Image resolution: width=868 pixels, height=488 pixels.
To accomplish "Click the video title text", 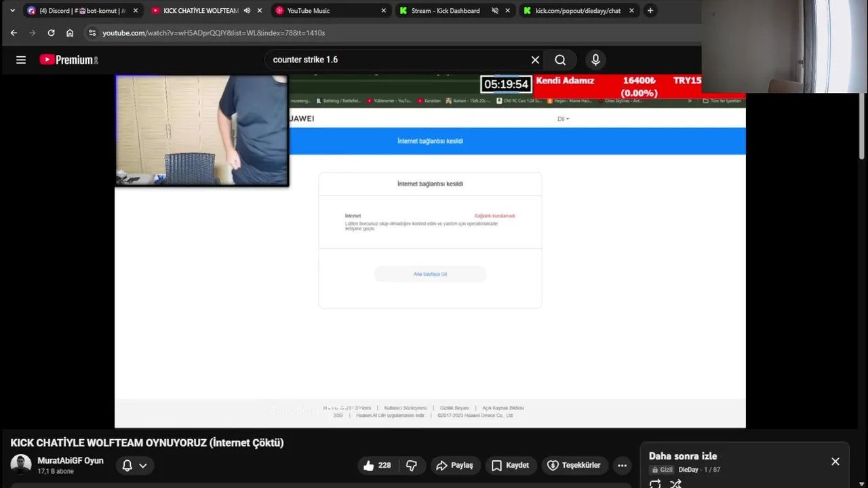I will (x=147, y=443).
